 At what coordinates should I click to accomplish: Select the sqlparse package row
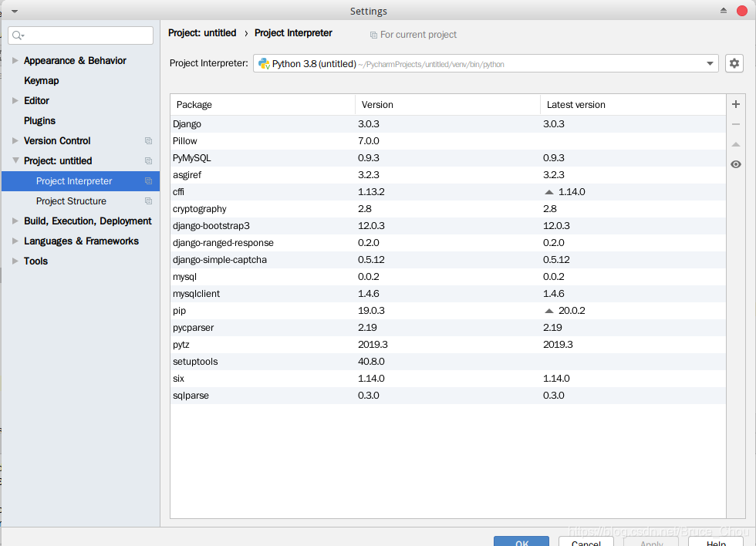(x=448, y=395)
